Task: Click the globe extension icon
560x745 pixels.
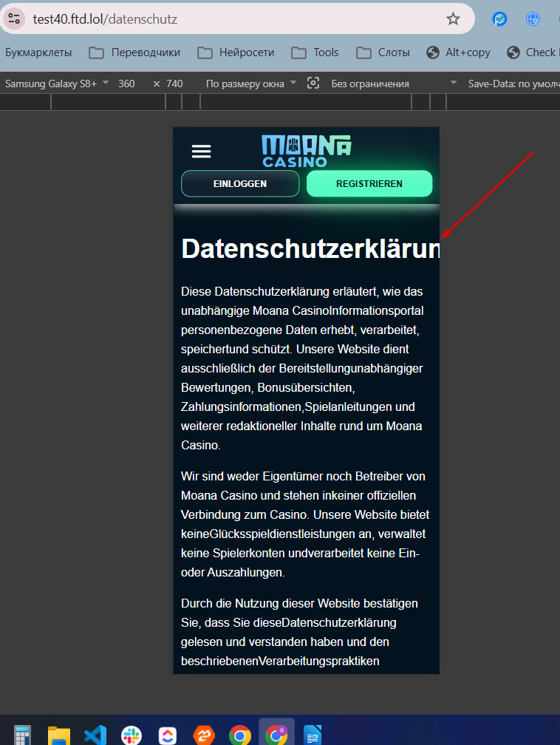Action: click(533, 19)
